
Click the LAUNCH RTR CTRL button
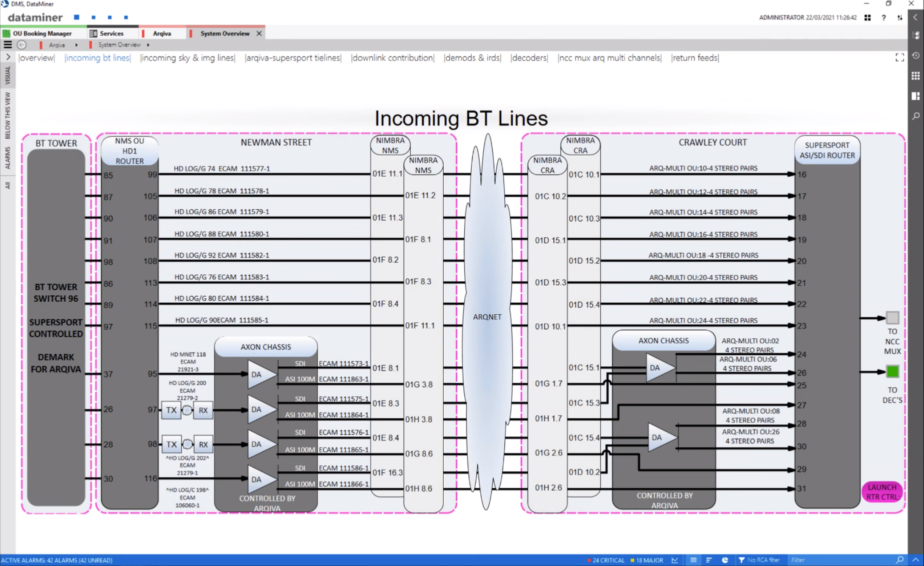882,491
